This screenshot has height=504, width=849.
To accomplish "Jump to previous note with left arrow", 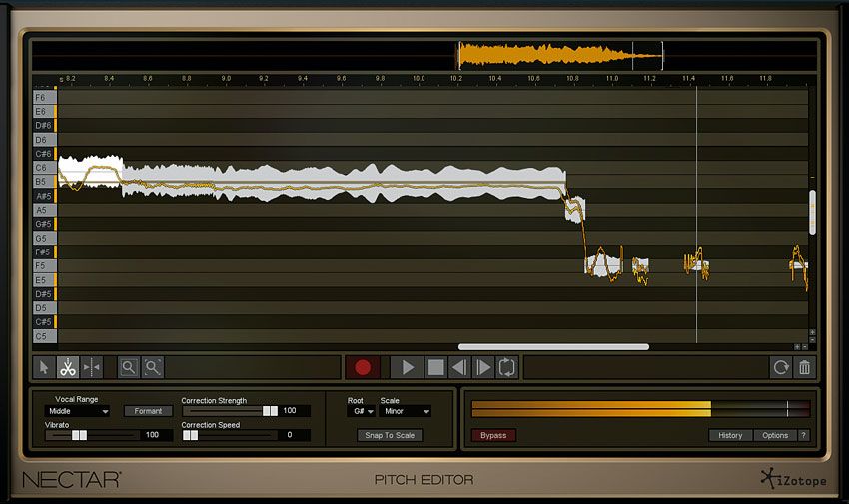I will tap(459, 367).
